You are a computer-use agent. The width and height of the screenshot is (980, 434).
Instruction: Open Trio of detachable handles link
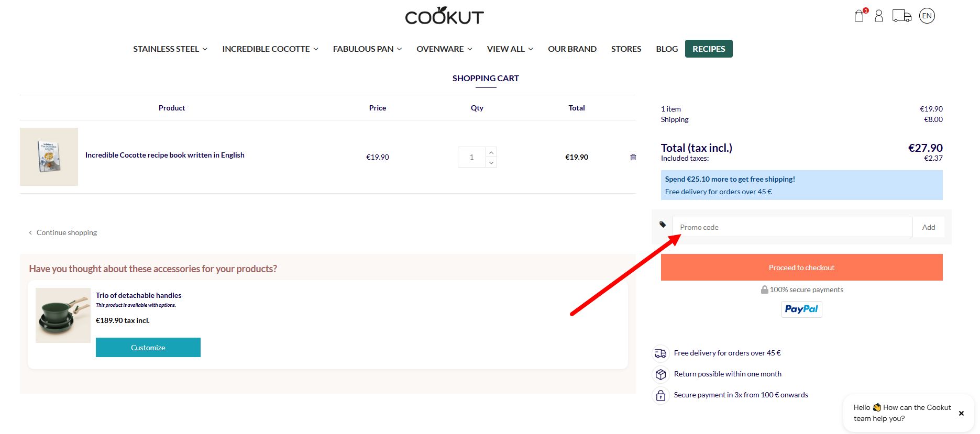tap(139, 295)
